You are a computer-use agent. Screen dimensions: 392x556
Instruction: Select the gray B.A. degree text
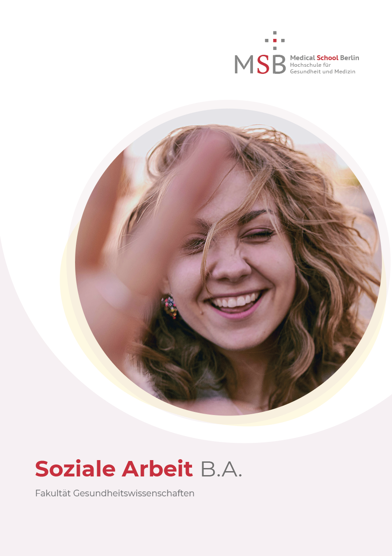click(x=222, y=469)
